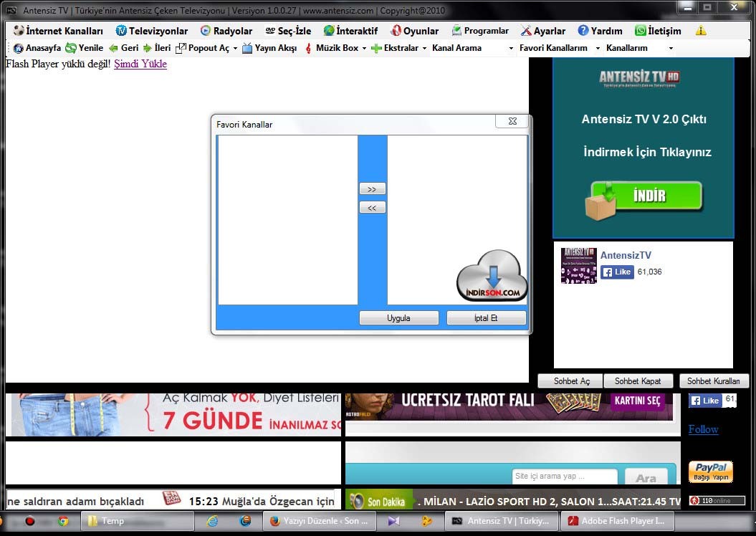
Task: Click the yellow warning triangle icon
Action: click(x=701, y=31)
